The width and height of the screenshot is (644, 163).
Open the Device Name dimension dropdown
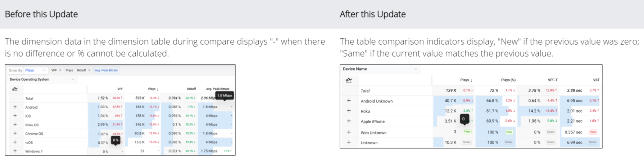[x=380, y=69]
